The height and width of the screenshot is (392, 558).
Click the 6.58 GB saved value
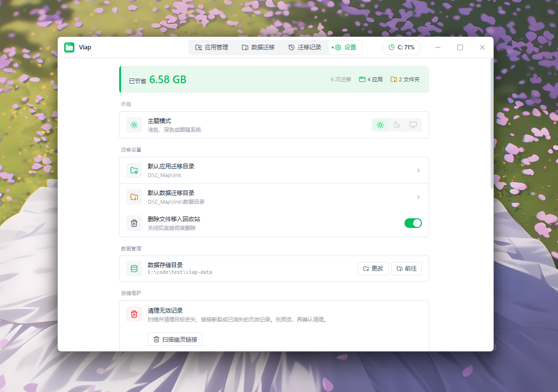(168, 80)
